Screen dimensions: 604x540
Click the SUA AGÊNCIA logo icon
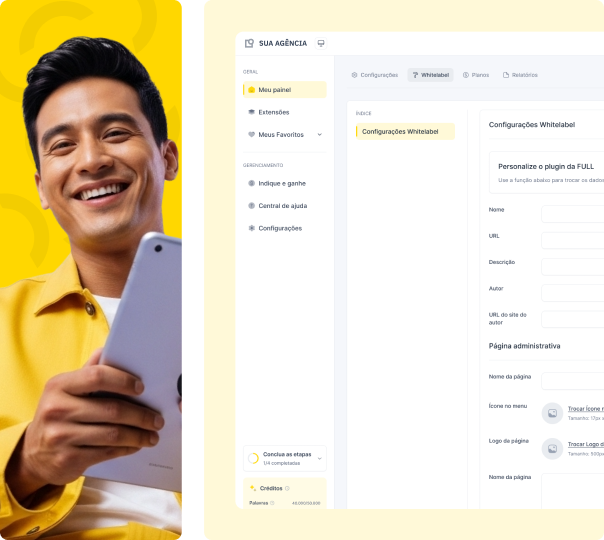point(249,43)
